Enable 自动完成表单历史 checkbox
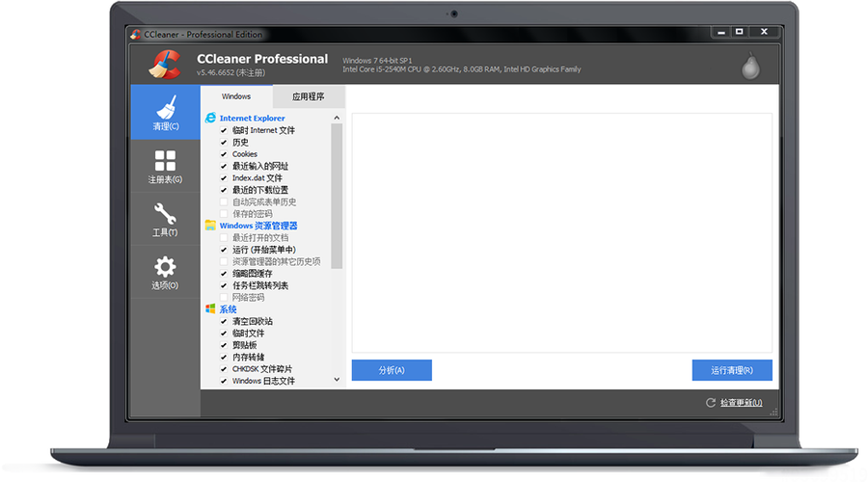Viewport: 868px width, 482px height. tap(224, 201)
